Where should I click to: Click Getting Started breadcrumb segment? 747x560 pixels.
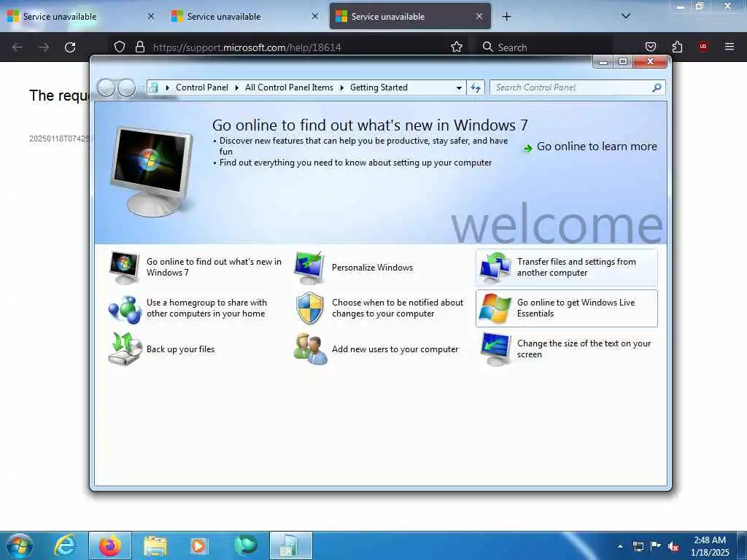coord(379,87)
